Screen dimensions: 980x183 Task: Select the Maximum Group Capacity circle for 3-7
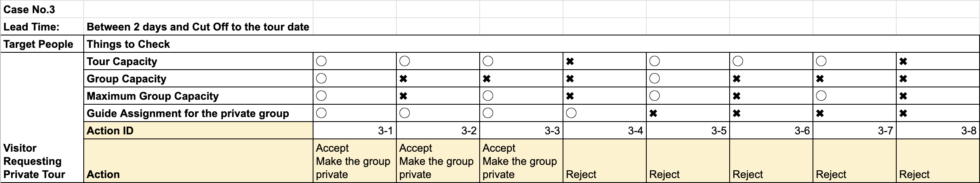click(x=821, y=96)
